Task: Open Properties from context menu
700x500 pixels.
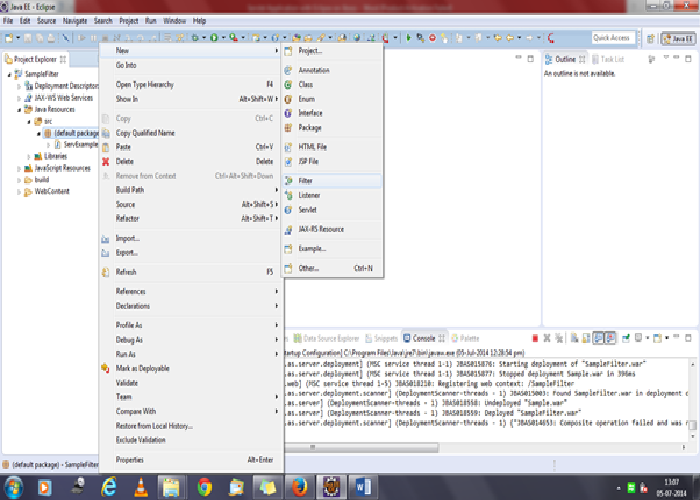Action: pyautogui.click(x=191, y=459)
